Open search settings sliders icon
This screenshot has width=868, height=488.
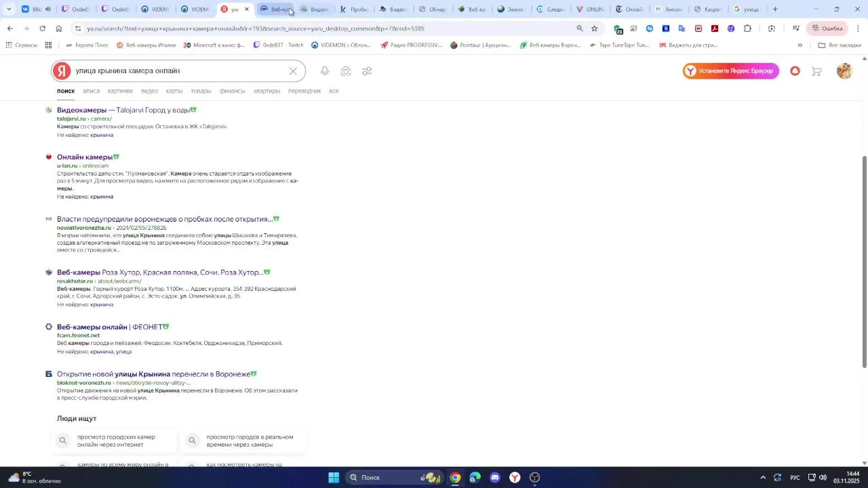[367, 71]
